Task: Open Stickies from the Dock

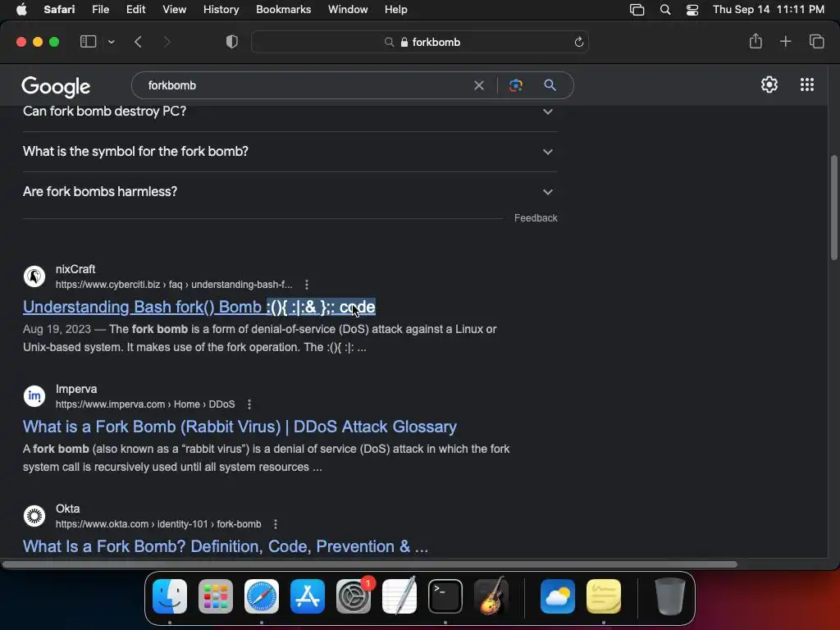Action: 604,596
